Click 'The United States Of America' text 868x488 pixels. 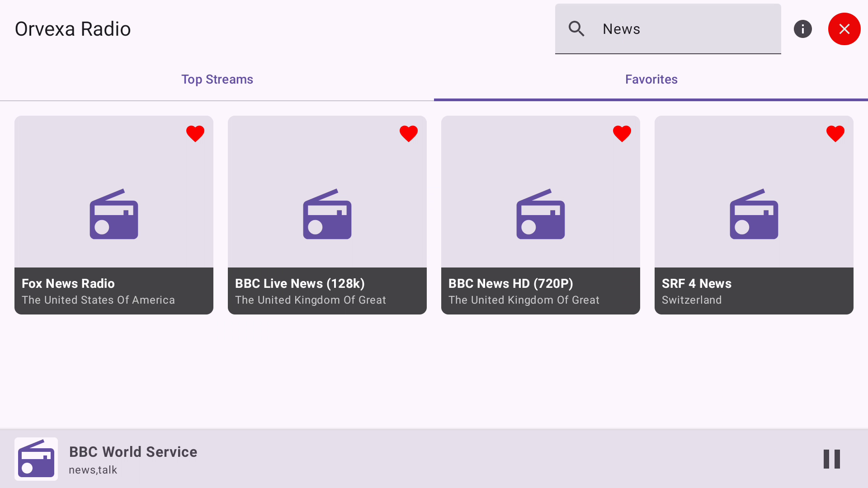pyautogui.click(x=98, y=300)
